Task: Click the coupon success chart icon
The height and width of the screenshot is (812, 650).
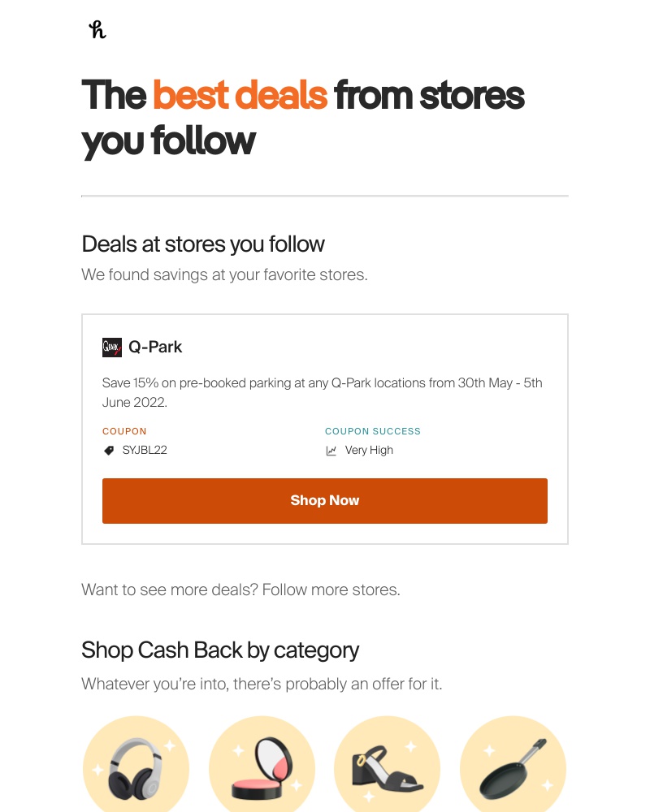Action: pos(331,451)
